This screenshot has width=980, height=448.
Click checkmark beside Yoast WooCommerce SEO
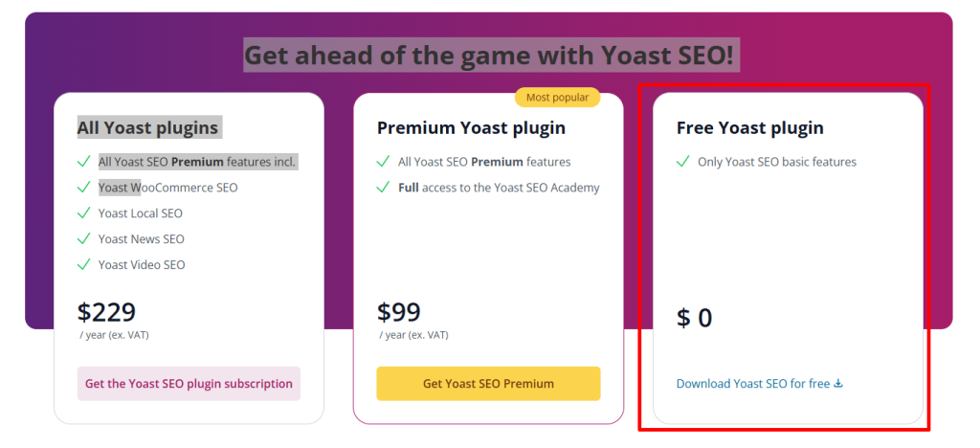pos(84,187)
